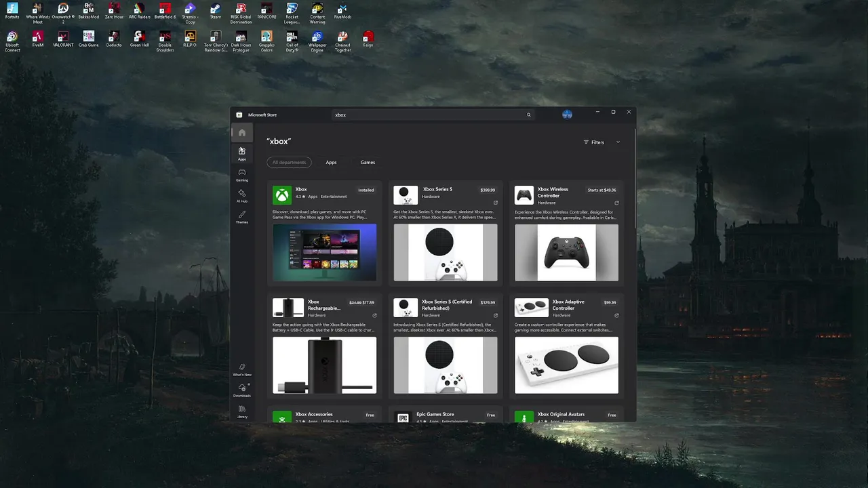Open Overwatch 2 desktop shortcut
The width and height of the screenshot is (868, 488).
click(63, 13)
